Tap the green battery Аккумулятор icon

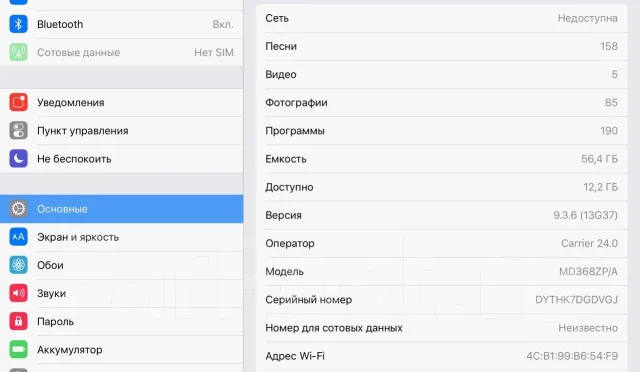(18, 350)
